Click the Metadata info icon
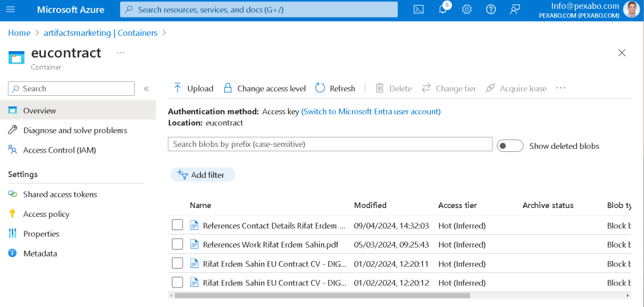This screenshot has height=307, width=644. click(13, 253)
